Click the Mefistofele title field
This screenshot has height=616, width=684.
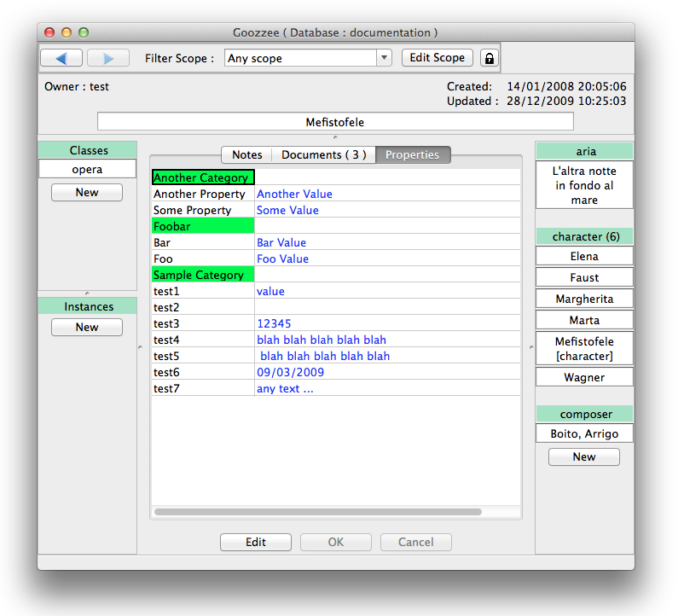(x=335, y=122)
